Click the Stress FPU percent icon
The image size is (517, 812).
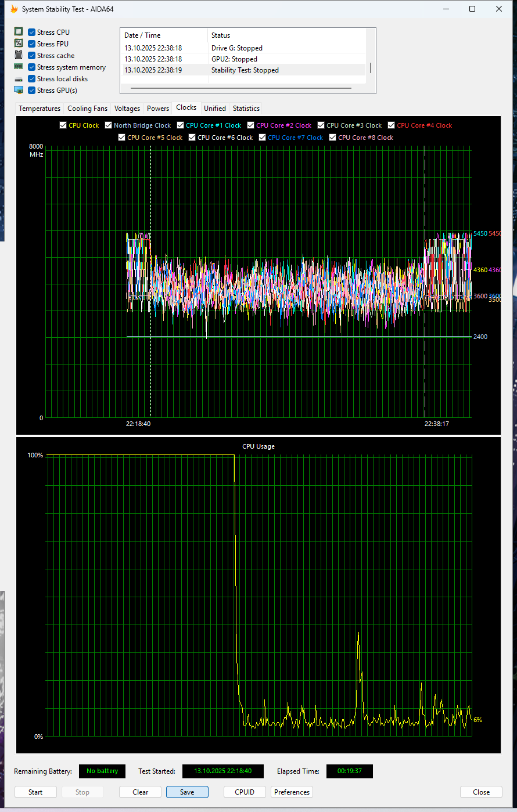pos(18,43)
